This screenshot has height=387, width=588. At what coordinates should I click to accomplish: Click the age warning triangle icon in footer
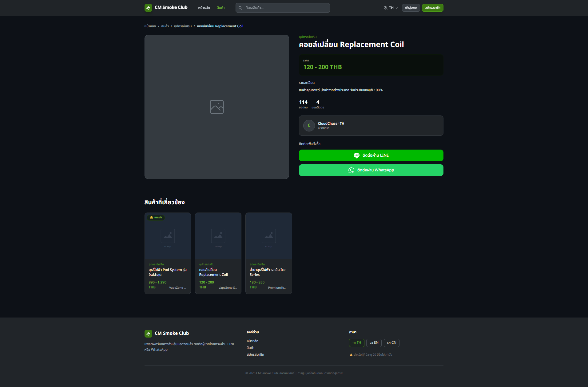[x=351, y=355]
